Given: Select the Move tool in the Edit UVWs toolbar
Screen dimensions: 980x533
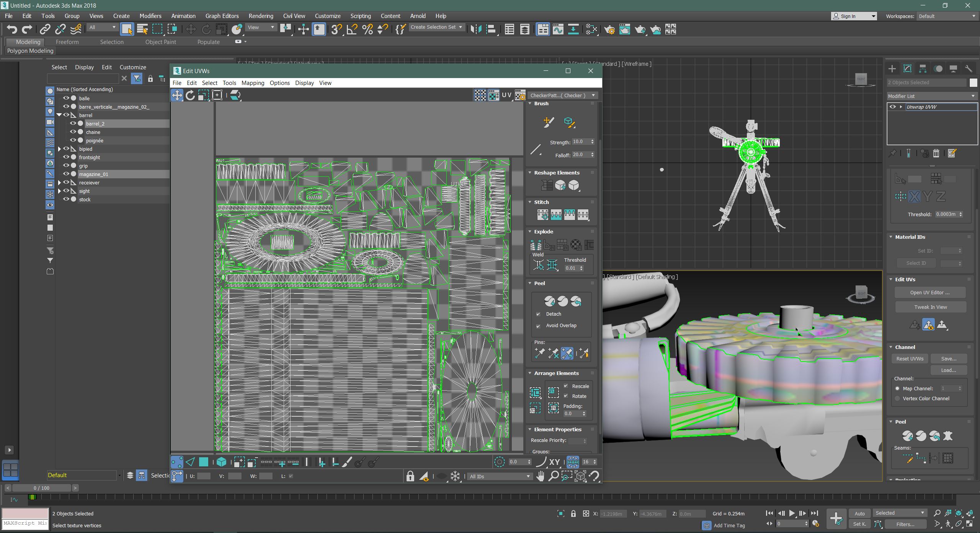Looking at the screenshot, I should point(176,95).
